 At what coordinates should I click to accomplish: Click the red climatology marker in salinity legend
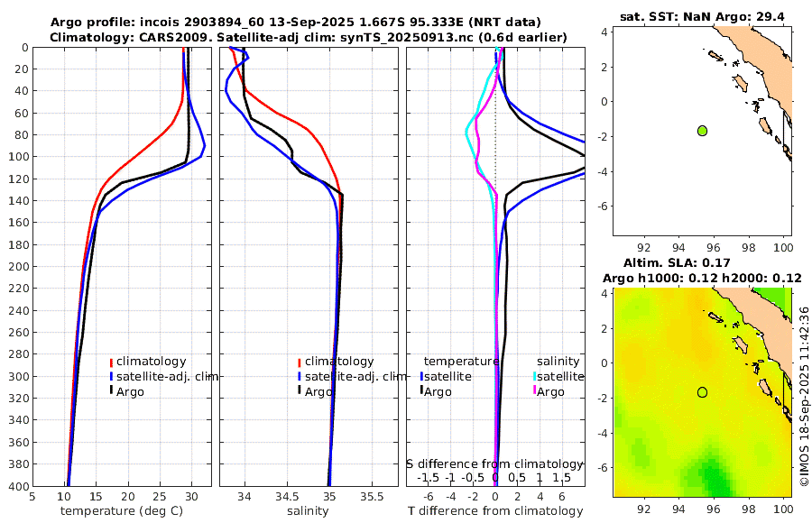(x=300, y=362)
